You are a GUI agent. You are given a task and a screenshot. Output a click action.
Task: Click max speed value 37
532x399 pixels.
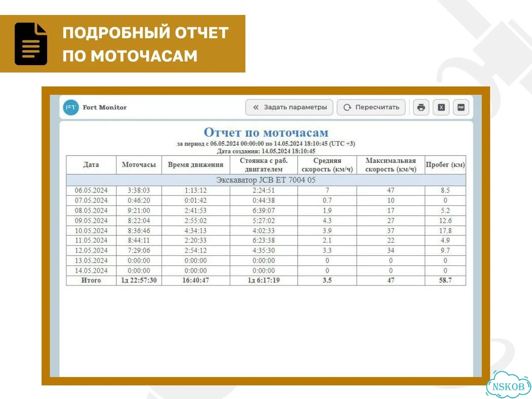click(x=391, y=230)
